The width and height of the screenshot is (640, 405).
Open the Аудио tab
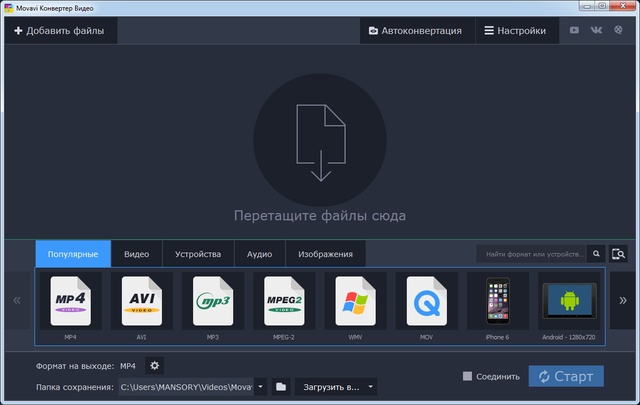259,254
